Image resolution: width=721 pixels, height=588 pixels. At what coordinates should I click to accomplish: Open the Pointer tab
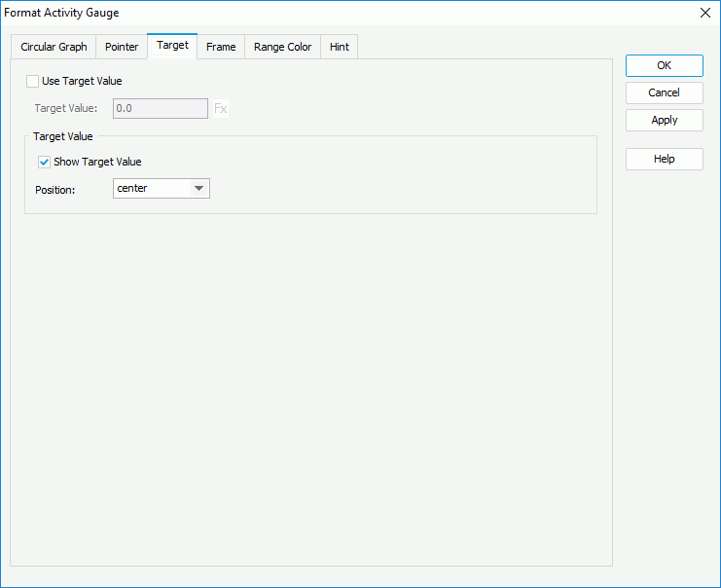(x=122, y=47)
